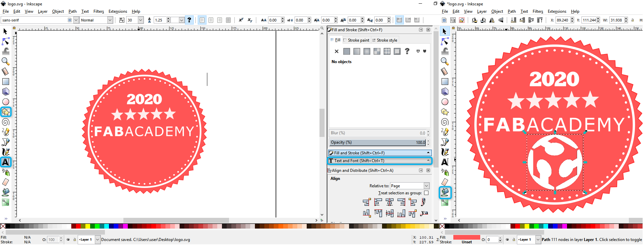The image size is (644, 245).
Task: Click align top edges button
Action: [x=378, y=213]
